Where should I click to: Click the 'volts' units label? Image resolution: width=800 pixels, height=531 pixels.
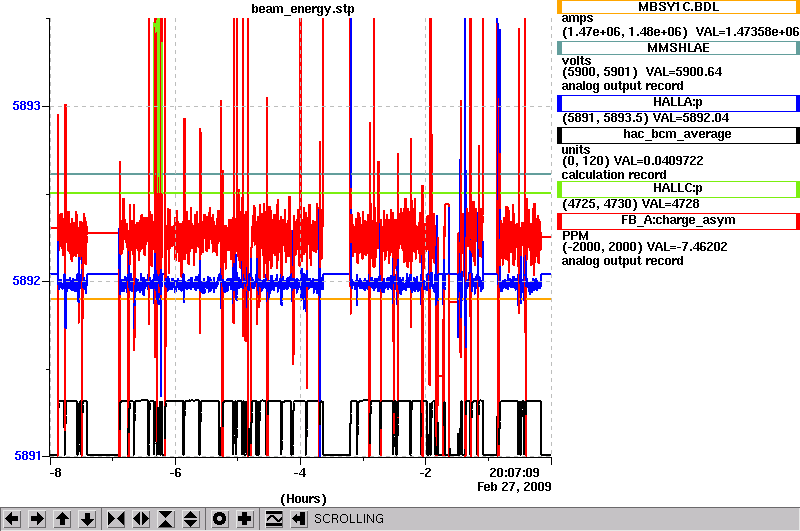[x=577, y=61]
